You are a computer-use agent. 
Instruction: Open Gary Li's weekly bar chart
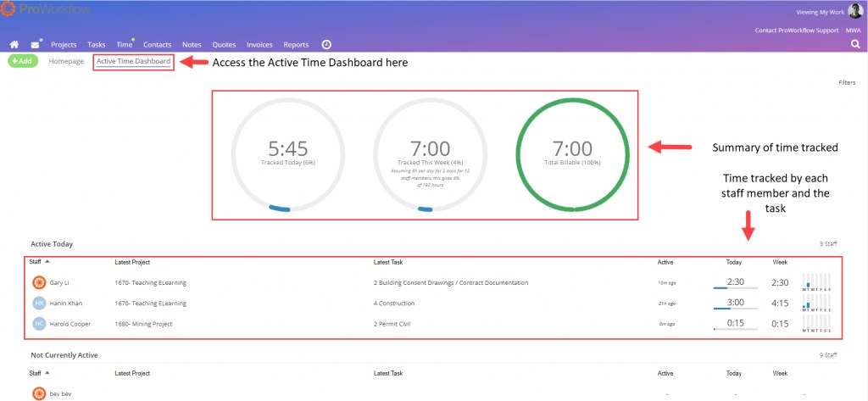[x=816, y=282]
